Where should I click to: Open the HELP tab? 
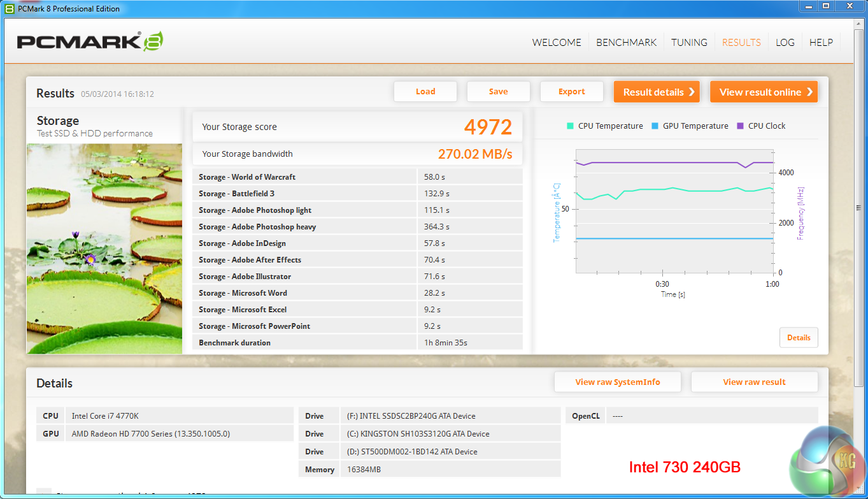[x=821, y=43]
